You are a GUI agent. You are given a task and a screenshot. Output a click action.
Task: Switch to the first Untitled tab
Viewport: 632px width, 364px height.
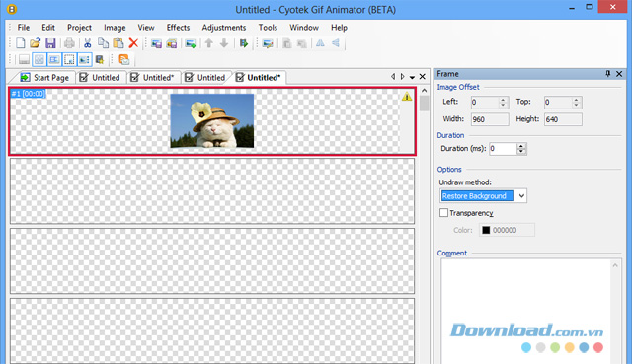pyautogui.click(x=100, y=77)
